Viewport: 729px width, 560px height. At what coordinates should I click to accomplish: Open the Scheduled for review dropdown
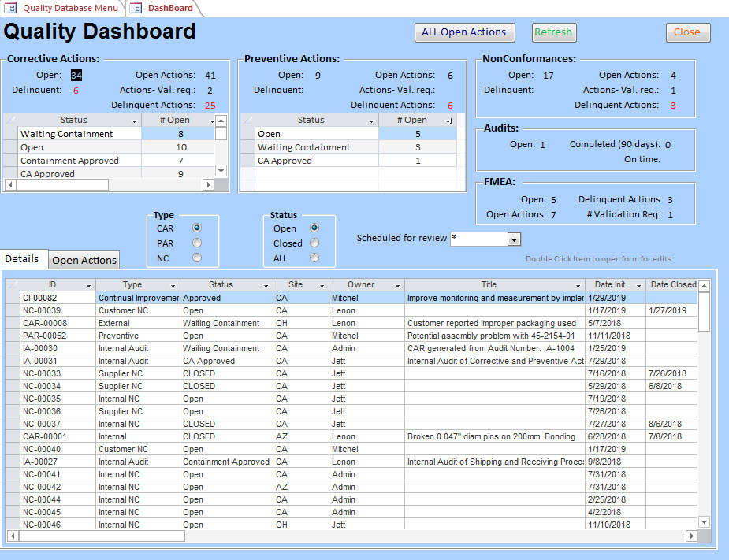(x=514, y=239)
